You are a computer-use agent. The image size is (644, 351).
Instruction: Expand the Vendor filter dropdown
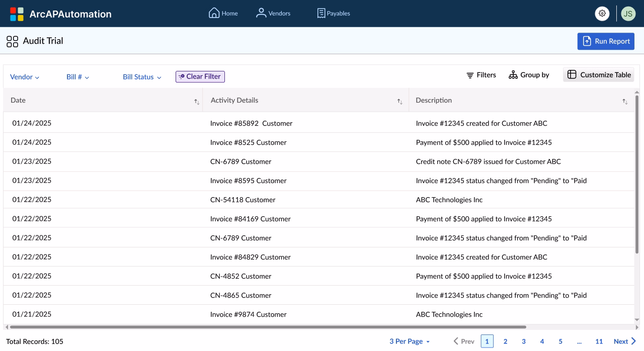[x=25, y=77]
